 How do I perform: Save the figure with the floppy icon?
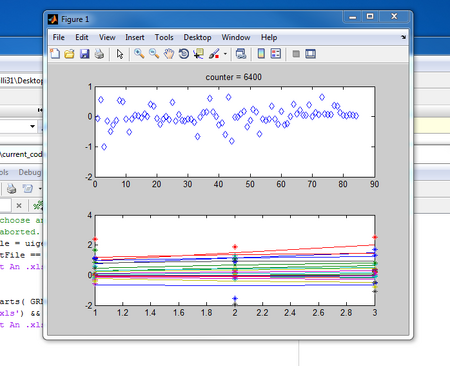click(84, 54)
